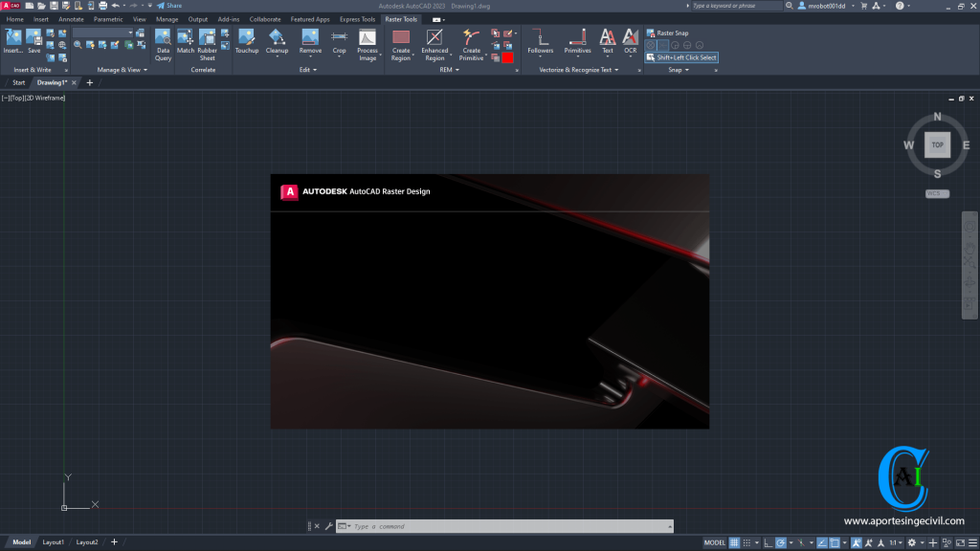Expand the Edit panel dropdown
This screenshot has width=980, height=551.
pos(307,70)
